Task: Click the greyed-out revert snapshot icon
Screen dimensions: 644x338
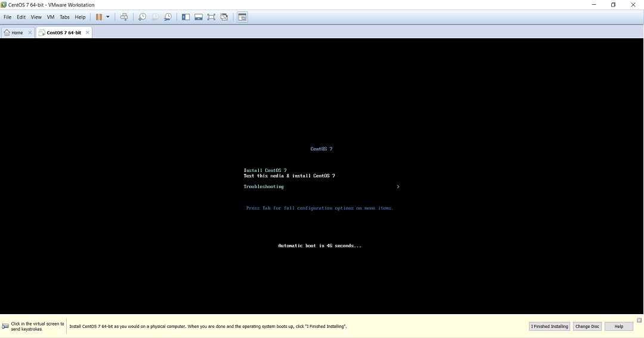Action: pyautogui.click(x=155, y=17)
